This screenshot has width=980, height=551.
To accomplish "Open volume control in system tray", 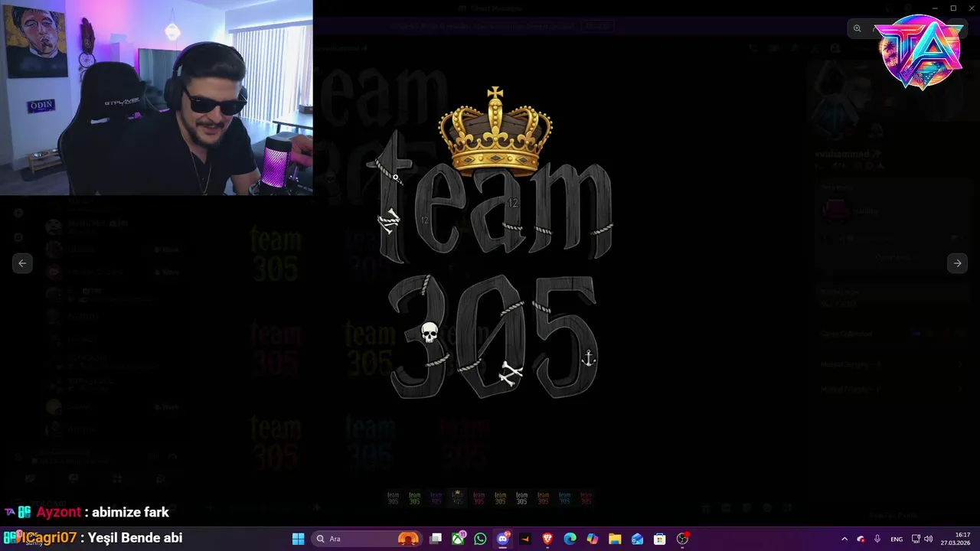I will (929, 539).
